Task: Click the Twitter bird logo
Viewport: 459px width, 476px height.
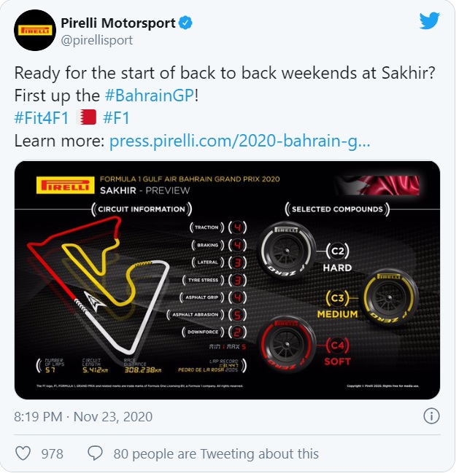Action: click(x=429, y=20)
